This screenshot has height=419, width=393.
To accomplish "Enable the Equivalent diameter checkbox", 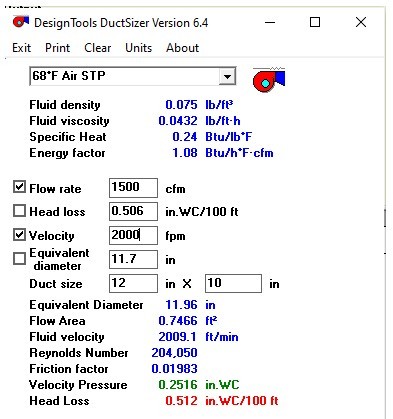I will pos(19,258).
